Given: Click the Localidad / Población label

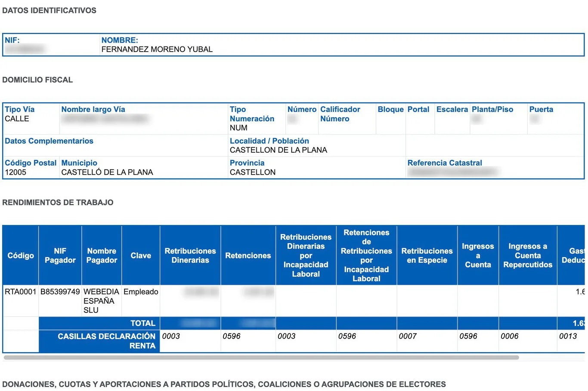Looking at the screenshot, I should click(269, 141).
